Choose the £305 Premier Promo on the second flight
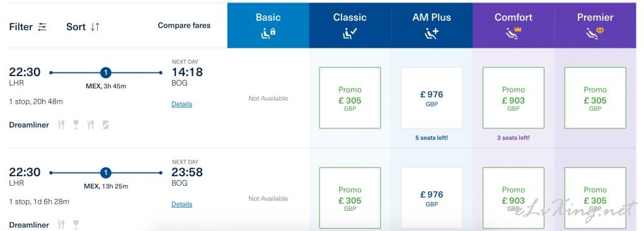Viewport: 644px width, 231px height. click(595, 198)
